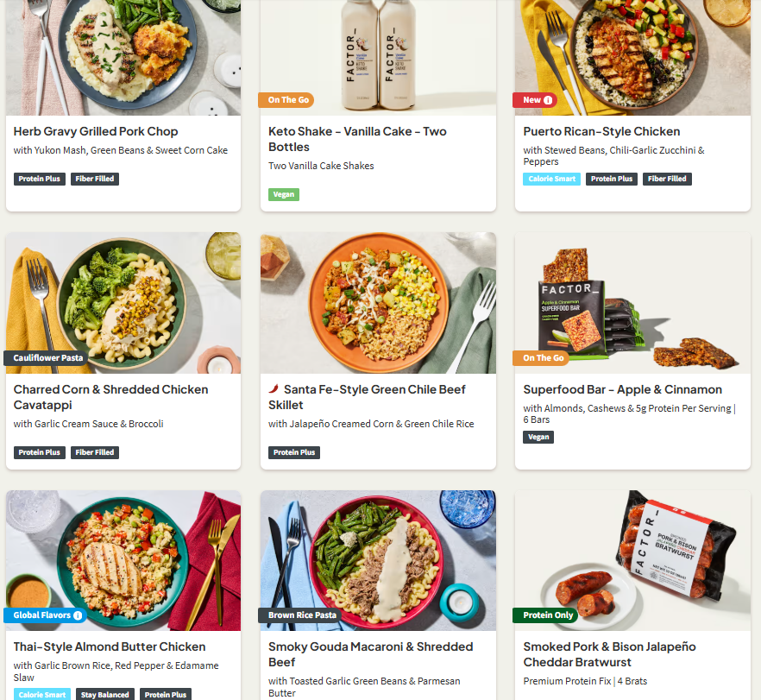Open Puerto Rican-Style Chicken meal title
Image resolution: width=761 pixels, height=700 pixels.
coord(601,131)
